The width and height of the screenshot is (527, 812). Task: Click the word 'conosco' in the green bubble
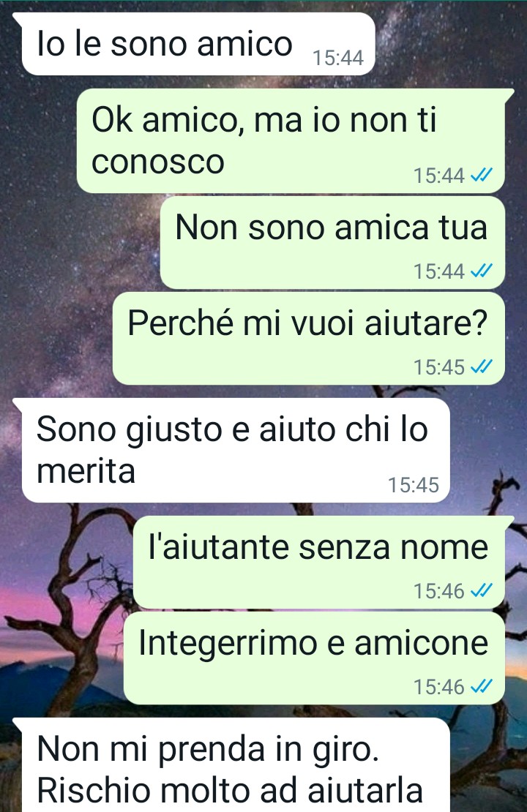pos(158,162)
